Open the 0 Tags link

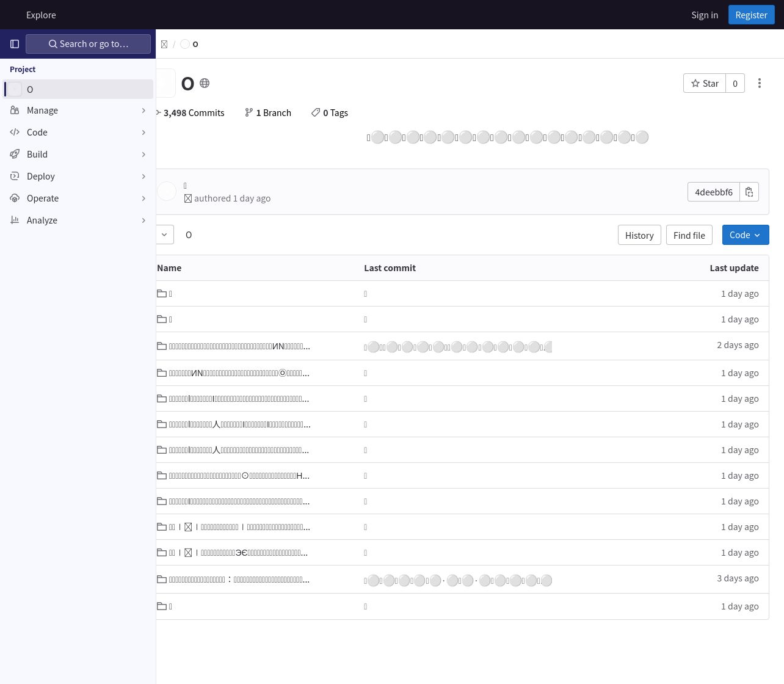(x=330, y=113)
